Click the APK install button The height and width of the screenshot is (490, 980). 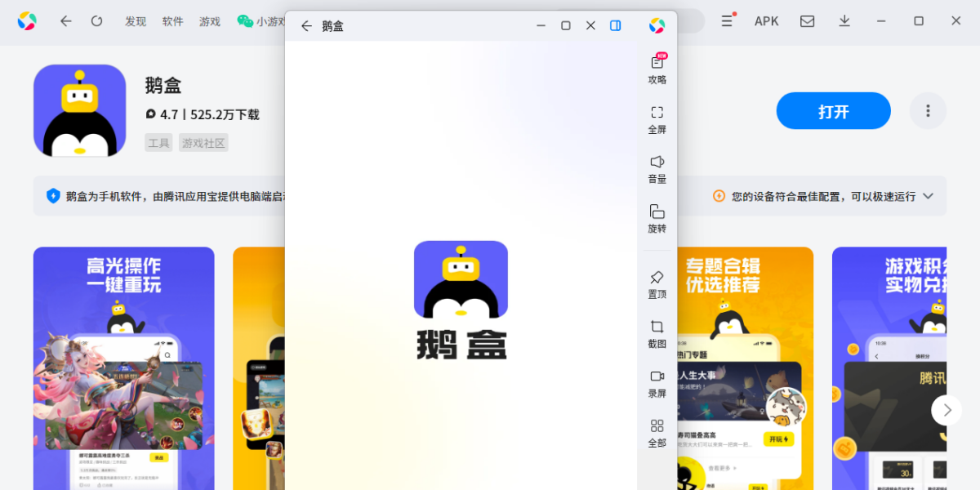766,21
